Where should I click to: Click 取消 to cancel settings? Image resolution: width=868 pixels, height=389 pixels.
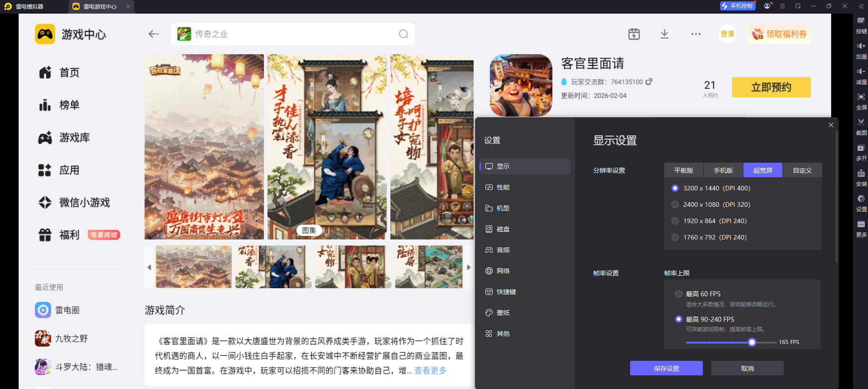747,368
